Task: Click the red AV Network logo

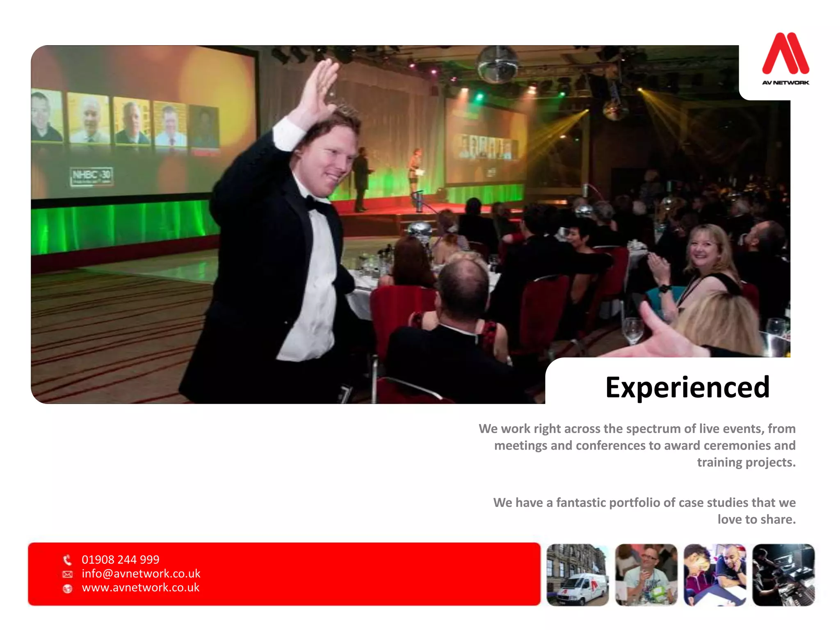Action: tap(785, 54)
